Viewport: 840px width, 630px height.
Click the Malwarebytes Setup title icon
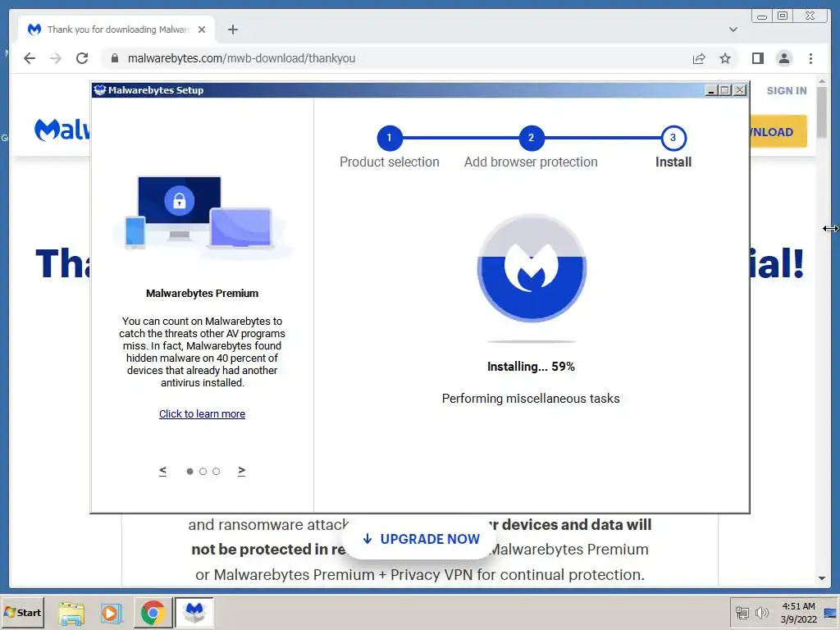tap(99, 90)
